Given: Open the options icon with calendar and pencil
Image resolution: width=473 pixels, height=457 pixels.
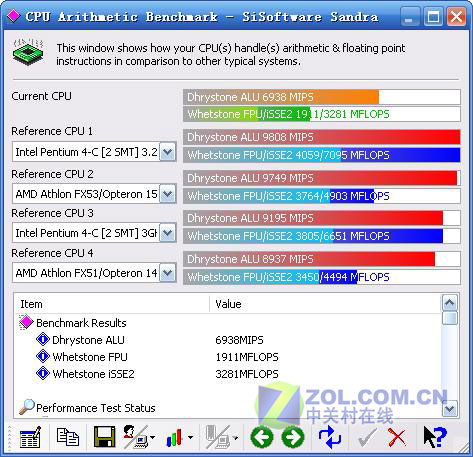Looking at the screenshot, I should tap(30, 437).
